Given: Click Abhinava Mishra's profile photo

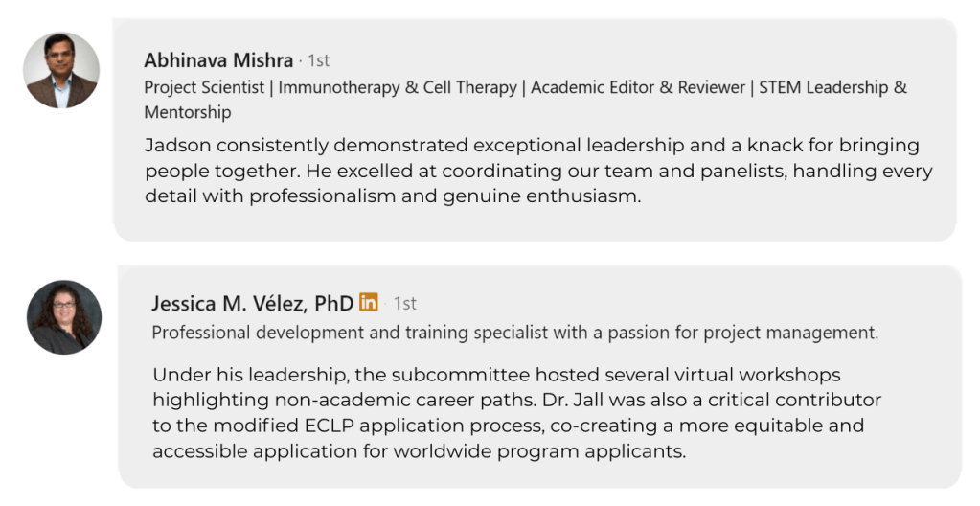Looking at the screenshot, I should [x=61, y=71].
